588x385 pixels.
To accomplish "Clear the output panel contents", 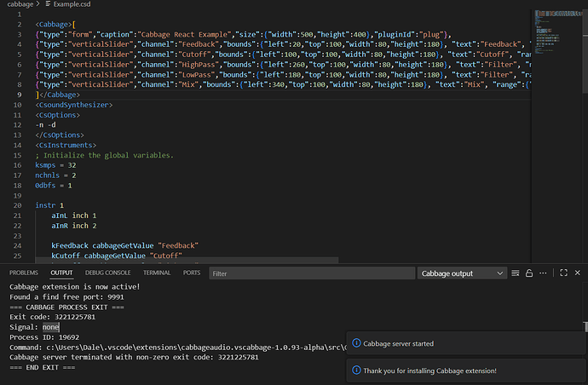I will click(516, 273).
